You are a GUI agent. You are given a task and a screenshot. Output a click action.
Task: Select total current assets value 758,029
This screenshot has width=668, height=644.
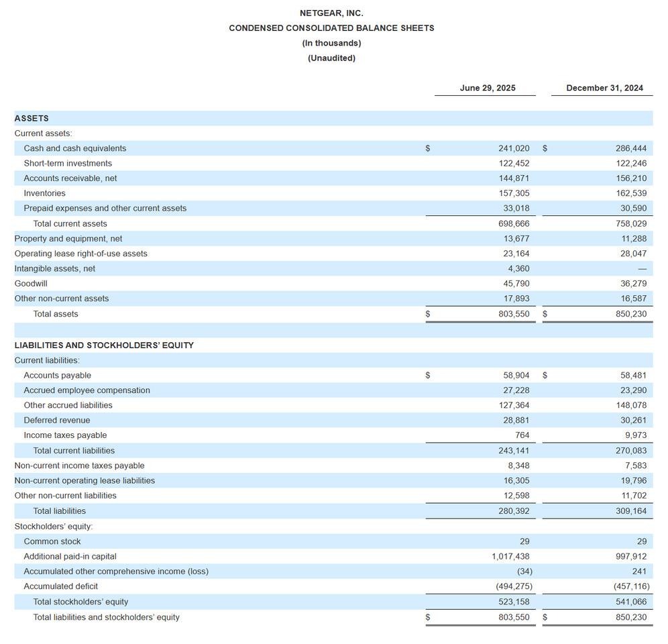631,224
